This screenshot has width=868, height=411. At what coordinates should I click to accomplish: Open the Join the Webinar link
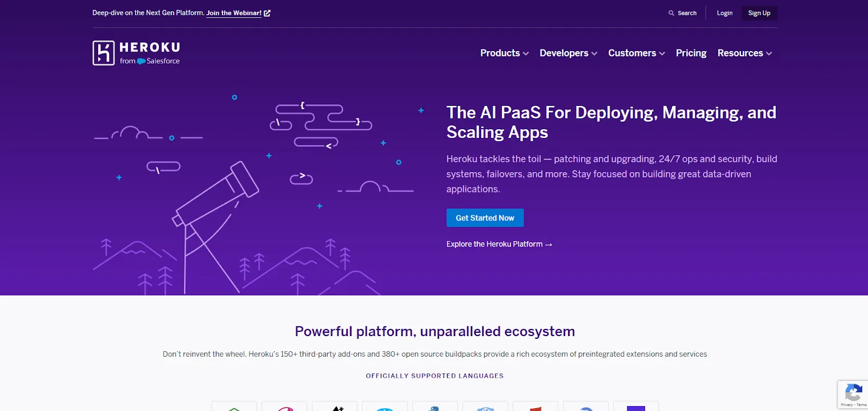234,13
